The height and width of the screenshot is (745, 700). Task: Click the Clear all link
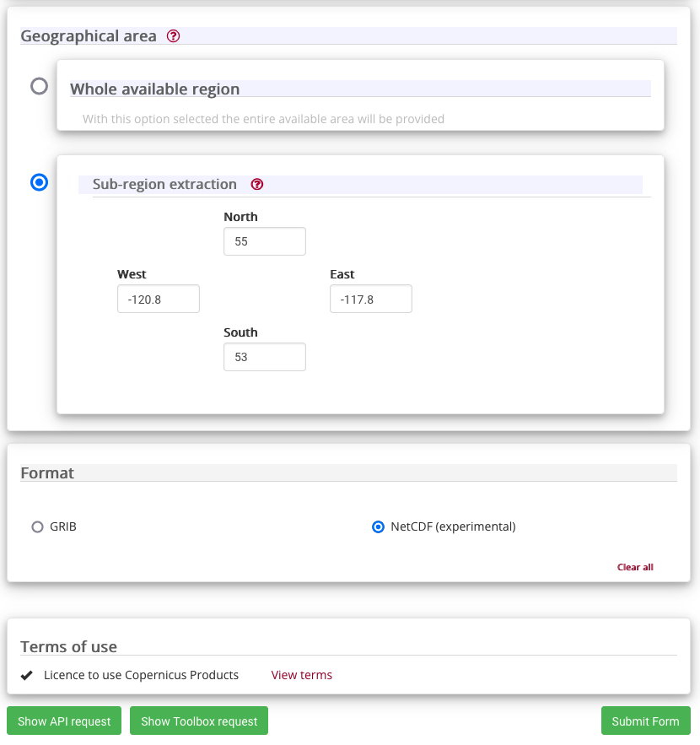[635, 567]
